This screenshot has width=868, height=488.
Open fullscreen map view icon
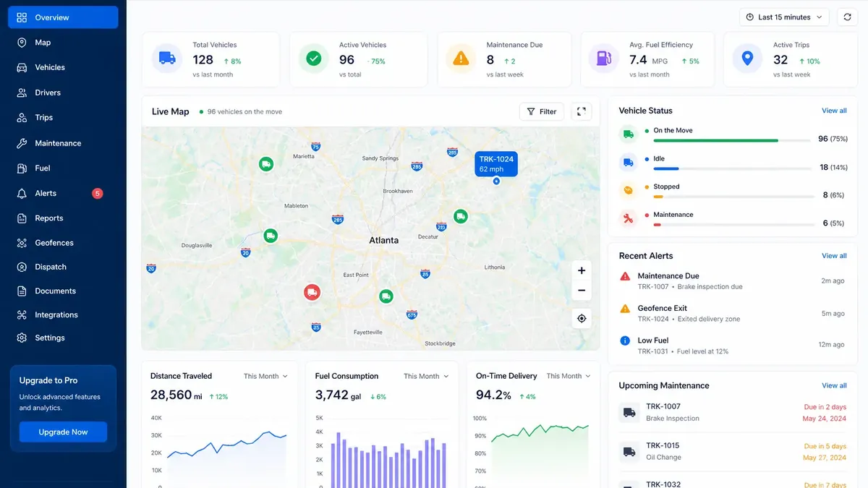581,111
